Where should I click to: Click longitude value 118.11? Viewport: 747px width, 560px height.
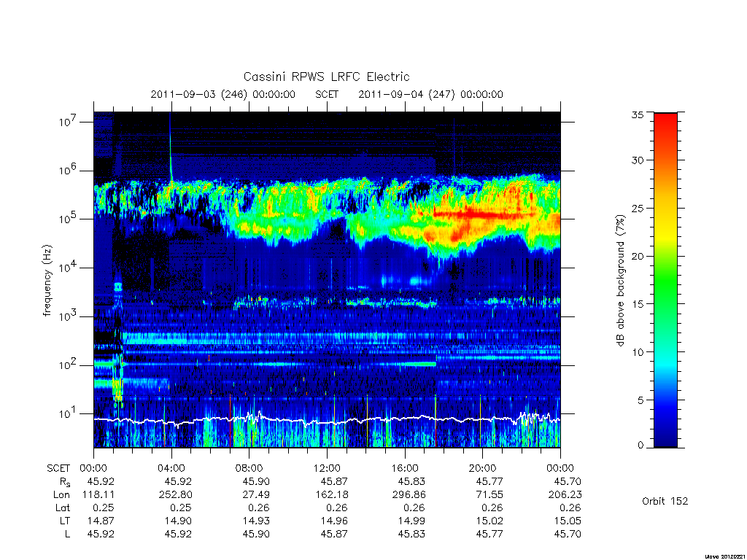click(98, 495)
